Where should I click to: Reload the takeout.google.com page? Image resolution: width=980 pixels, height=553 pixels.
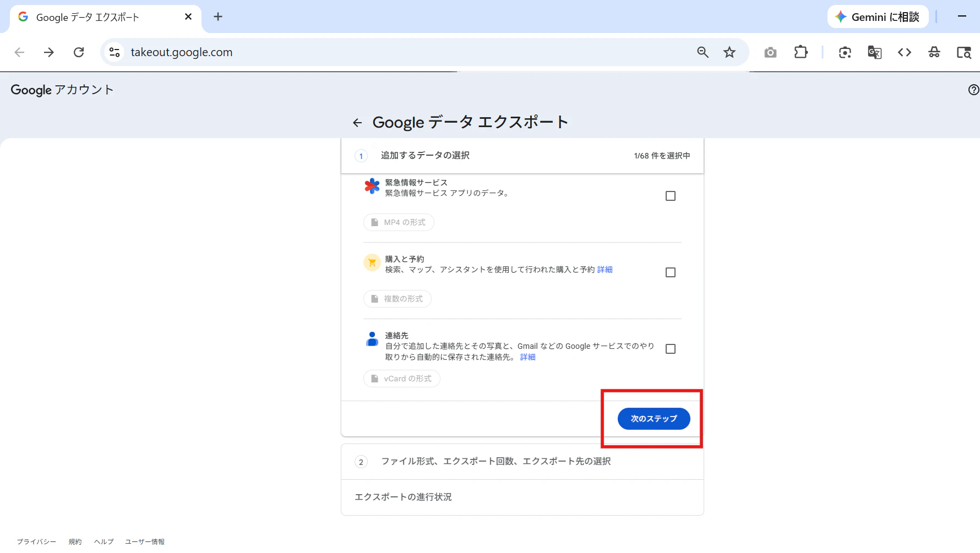coord(79,52)
